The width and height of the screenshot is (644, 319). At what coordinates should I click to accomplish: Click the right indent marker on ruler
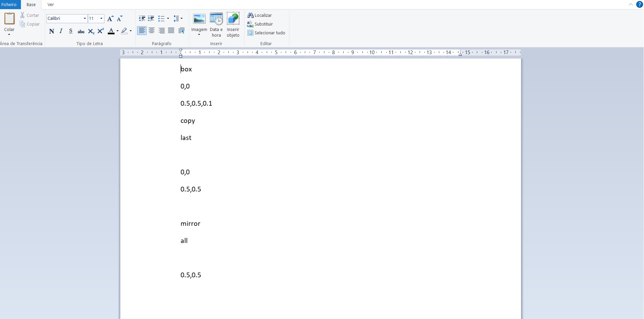tap(460, 54)
